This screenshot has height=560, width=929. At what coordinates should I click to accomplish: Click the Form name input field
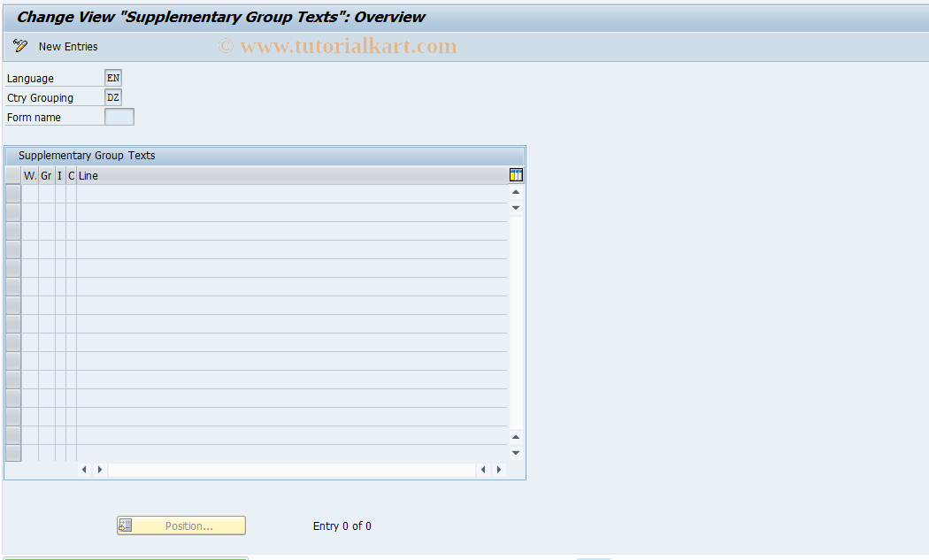pos(119,117)
